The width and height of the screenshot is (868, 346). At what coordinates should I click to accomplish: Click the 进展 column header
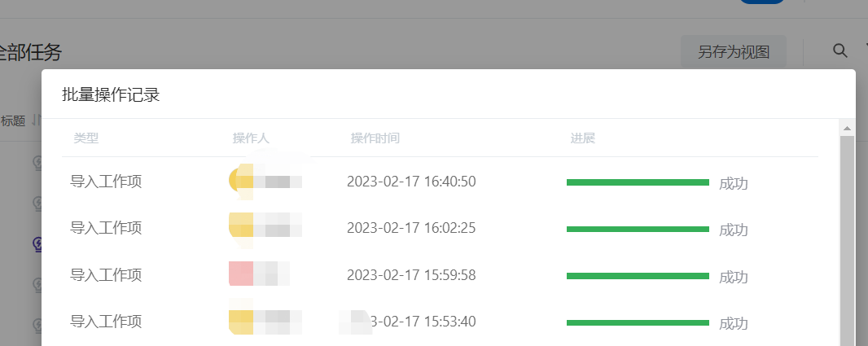coord(583,138)
